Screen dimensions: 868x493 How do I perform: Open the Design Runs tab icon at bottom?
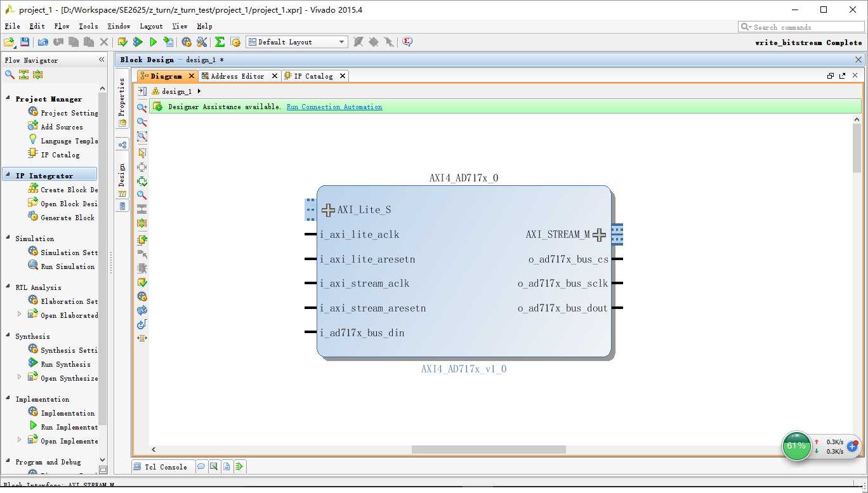[239, 466]
